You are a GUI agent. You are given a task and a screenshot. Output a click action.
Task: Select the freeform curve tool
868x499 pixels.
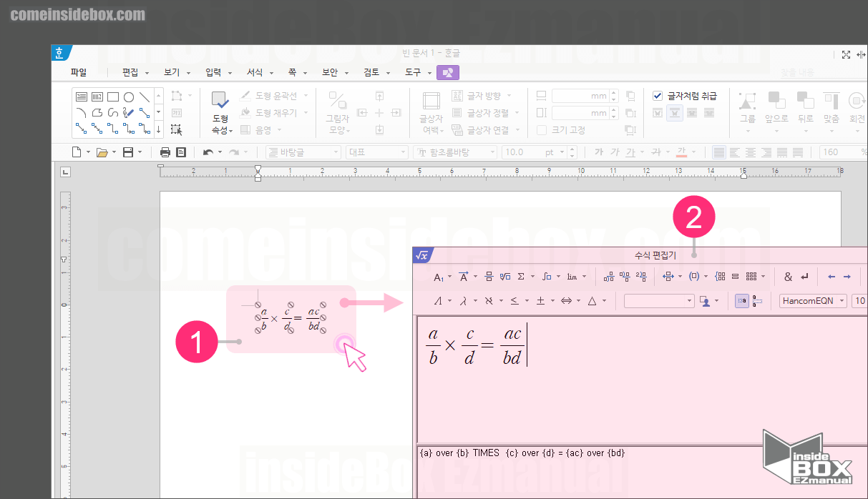[113, 112]
